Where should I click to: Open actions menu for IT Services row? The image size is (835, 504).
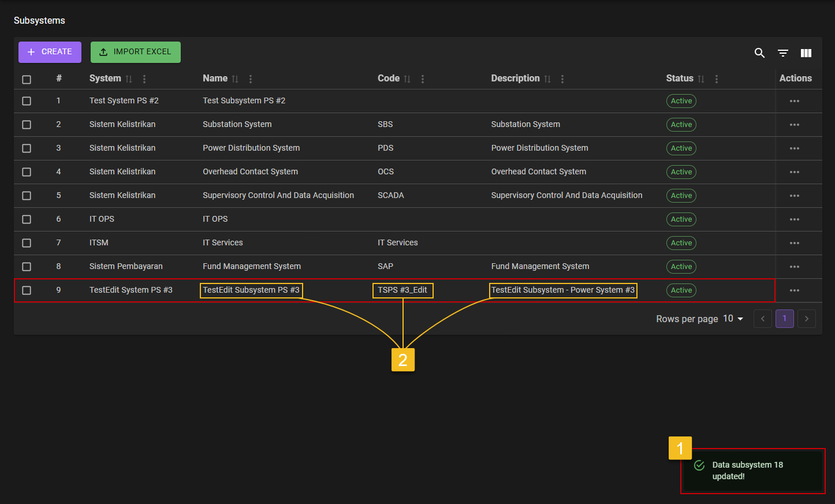click(794, 242)
